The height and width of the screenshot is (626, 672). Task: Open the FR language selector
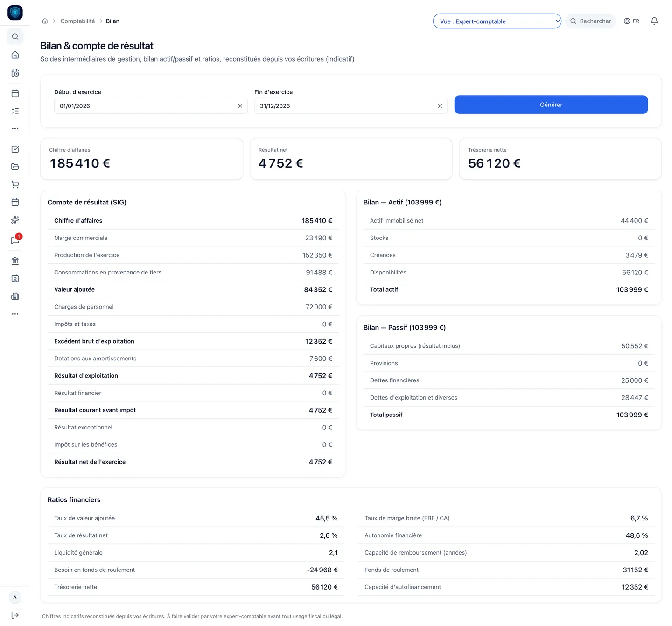[631, 21]
